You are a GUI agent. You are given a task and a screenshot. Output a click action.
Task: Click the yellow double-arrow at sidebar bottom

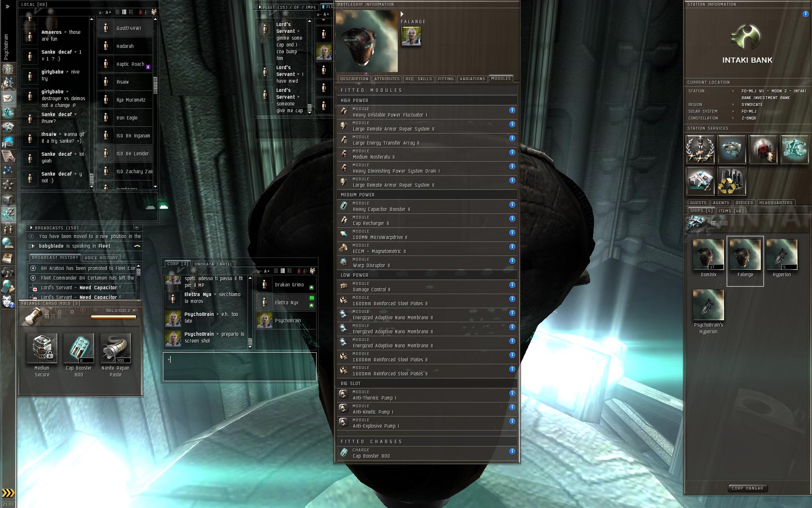coord(8,493)
